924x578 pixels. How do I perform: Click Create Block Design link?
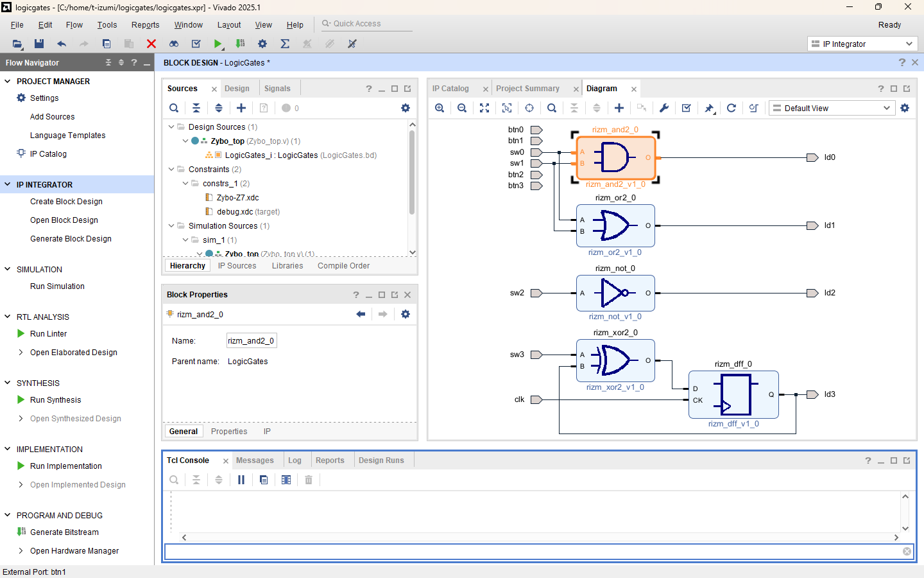pyautogui.click(x=66, y=202)
